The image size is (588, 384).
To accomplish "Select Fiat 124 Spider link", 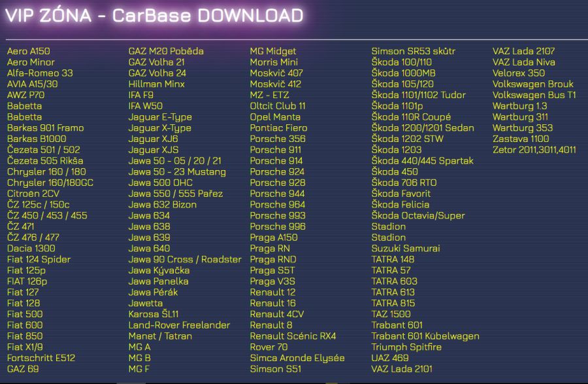I will (x=39, y=259).
